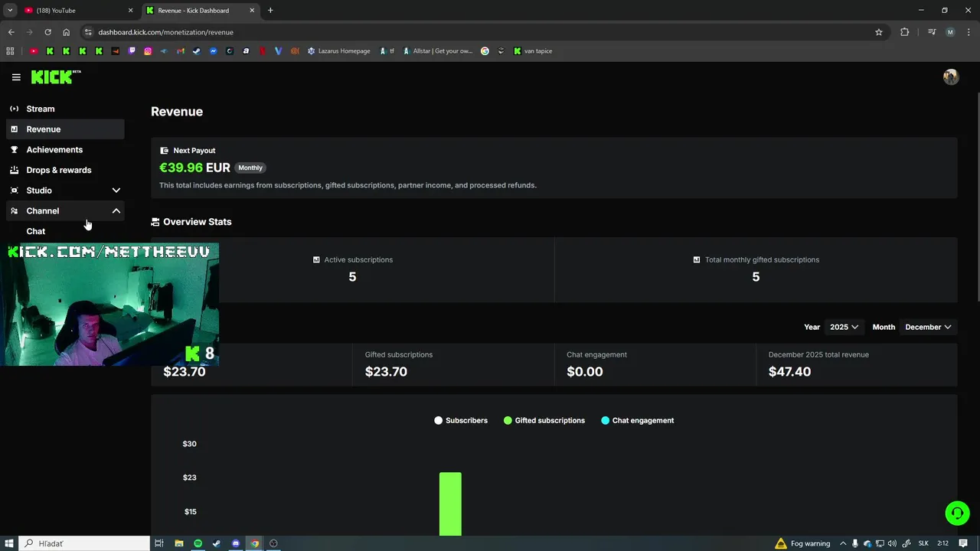
Task: Open the Steam bookmark icon
Action: (197, 51)
